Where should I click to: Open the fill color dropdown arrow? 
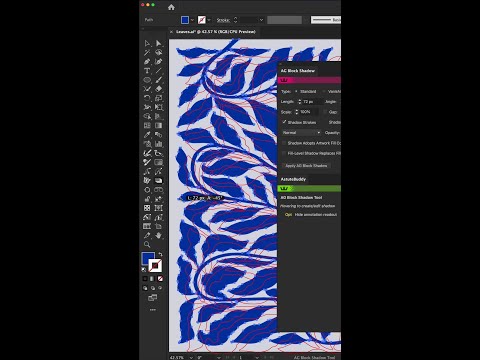pyautogui.click(x=192, y=20)
